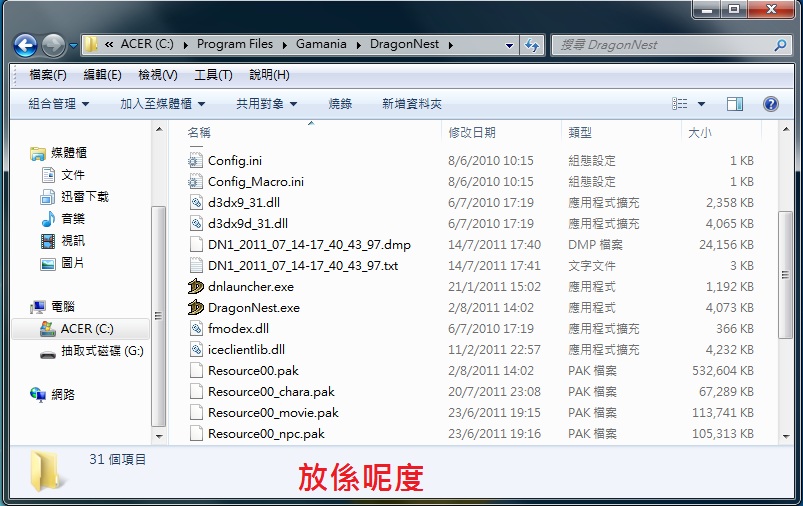The height and width of the screenshot is (506, 803).
Task: Sort by the 大小 column header
Action: coord(700,133)
